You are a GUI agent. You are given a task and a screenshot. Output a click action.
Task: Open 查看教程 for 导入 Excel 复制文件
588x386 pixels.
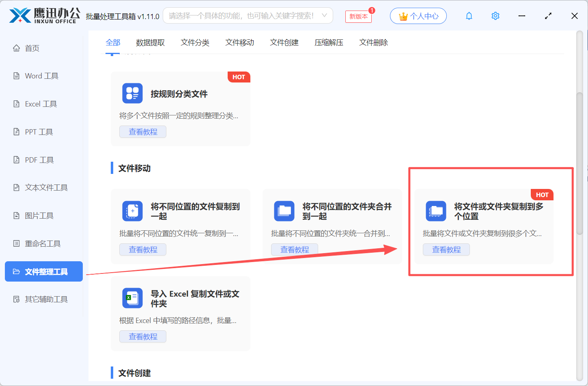143,336
